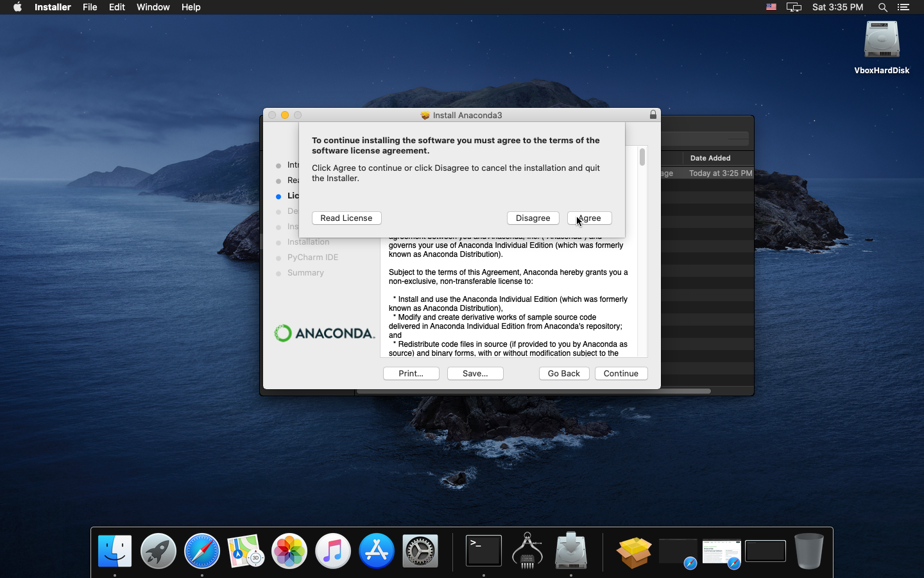924x578 pixels.
Task: Click the Save… button
Action: pos(475,374)
